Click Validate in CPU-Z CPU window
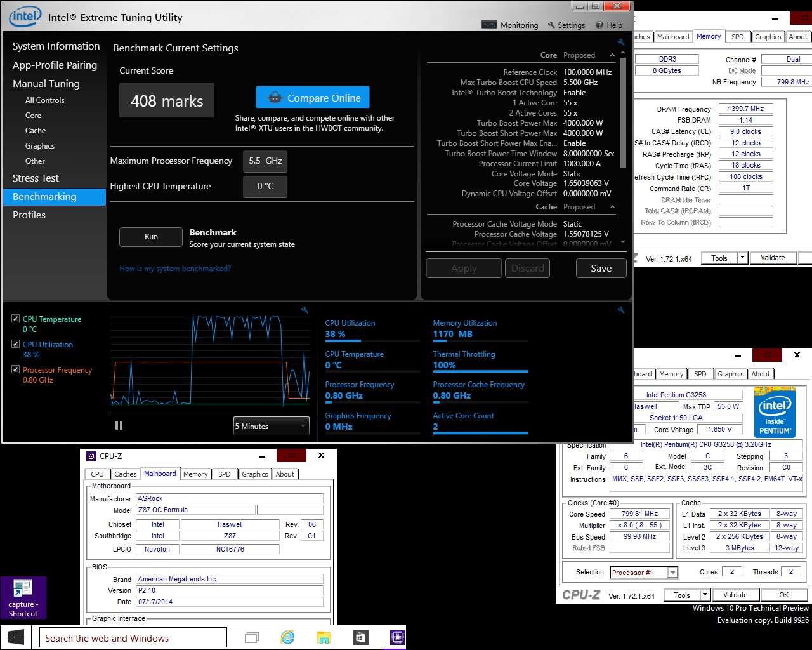The height and width of the screenshot is (650, 812). (x=735, y=595)
